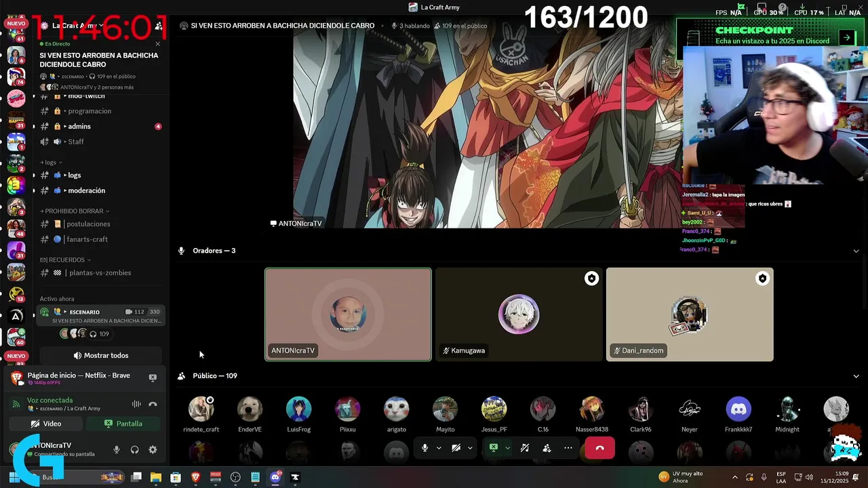This screenshot has width=868, height=488.
Task: Open microphone options chevron in call bar
Action: click(x=439, y=448)
